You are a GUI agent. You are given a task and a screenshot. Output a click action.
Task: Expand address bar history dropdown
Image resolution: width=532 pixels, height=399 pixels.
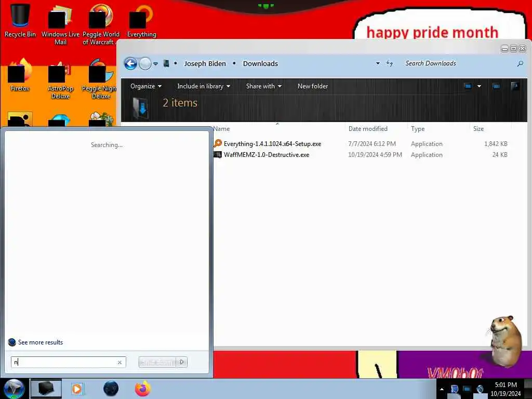click(378, 63)
